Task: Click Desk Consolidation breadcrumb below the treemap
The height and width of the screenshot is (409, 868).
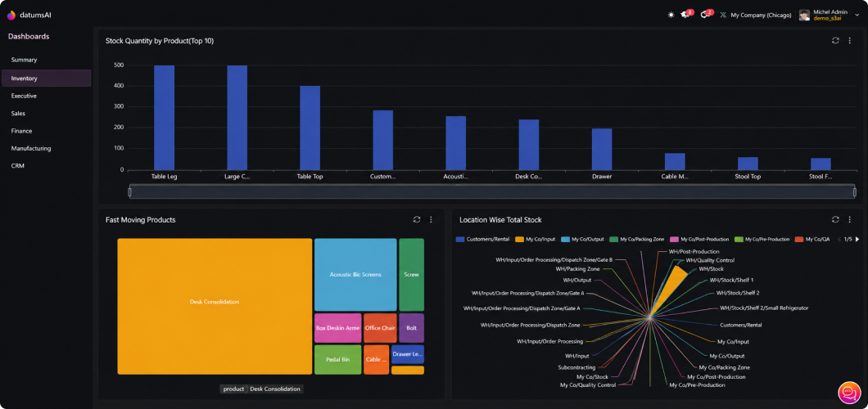Action: click(275, 389)
